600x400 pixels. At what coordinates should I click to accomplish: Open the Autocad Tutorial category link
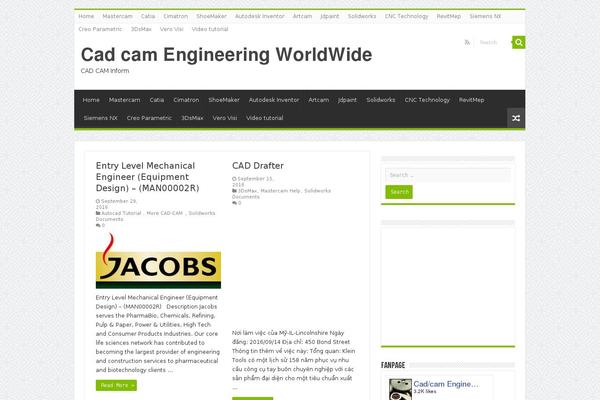click(x=121, y=213)
